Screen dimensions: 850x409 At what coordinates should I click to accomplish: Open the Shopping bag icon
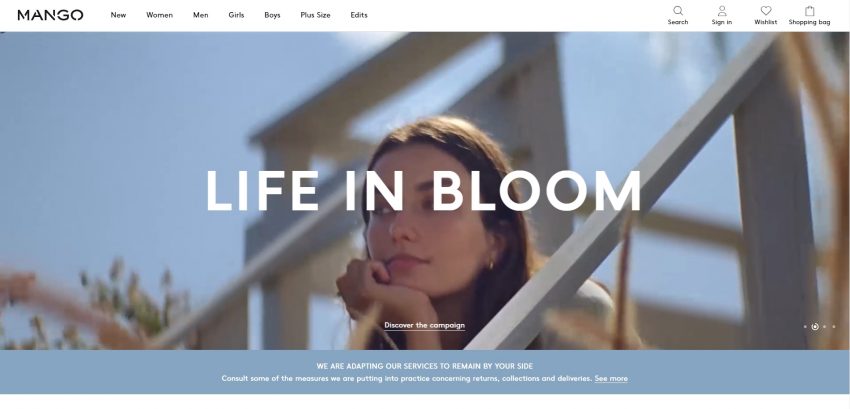tap(809, 10)
